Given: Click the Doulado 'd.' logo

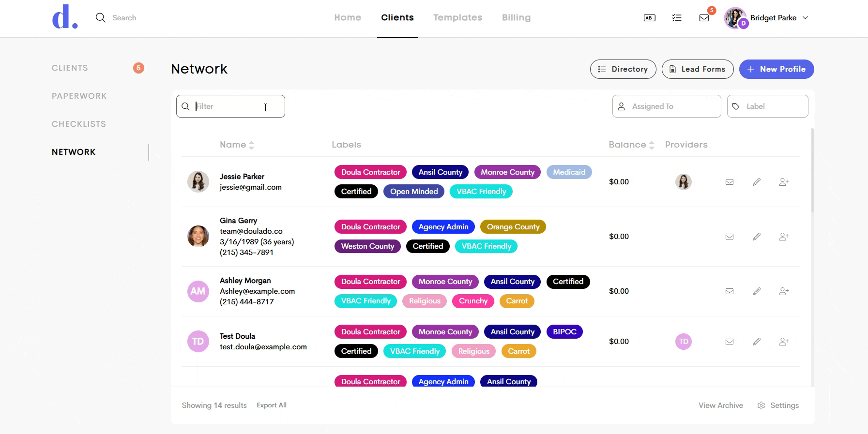Looking at the screenshot, I should pyautogui.click(x=65, y=17).
